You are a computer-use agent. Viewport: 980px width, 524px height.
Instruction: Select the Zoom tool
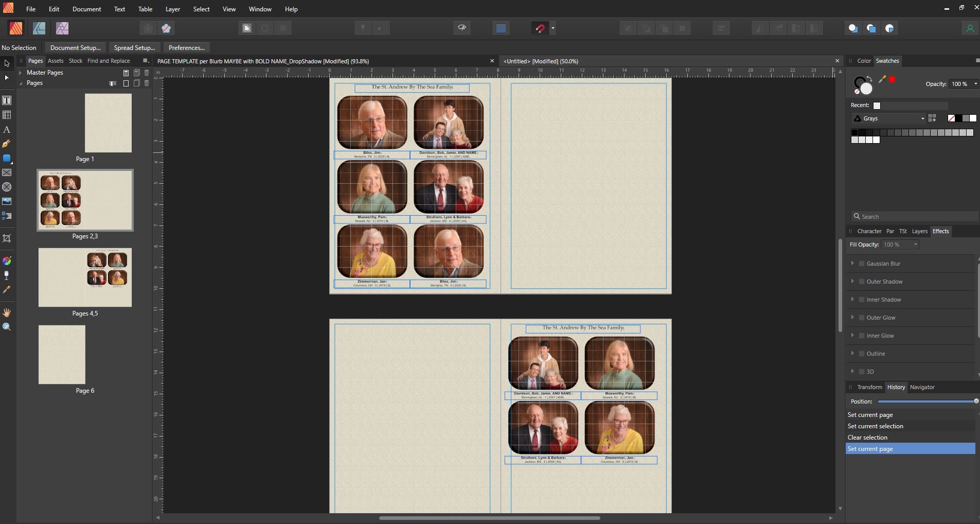7,327
